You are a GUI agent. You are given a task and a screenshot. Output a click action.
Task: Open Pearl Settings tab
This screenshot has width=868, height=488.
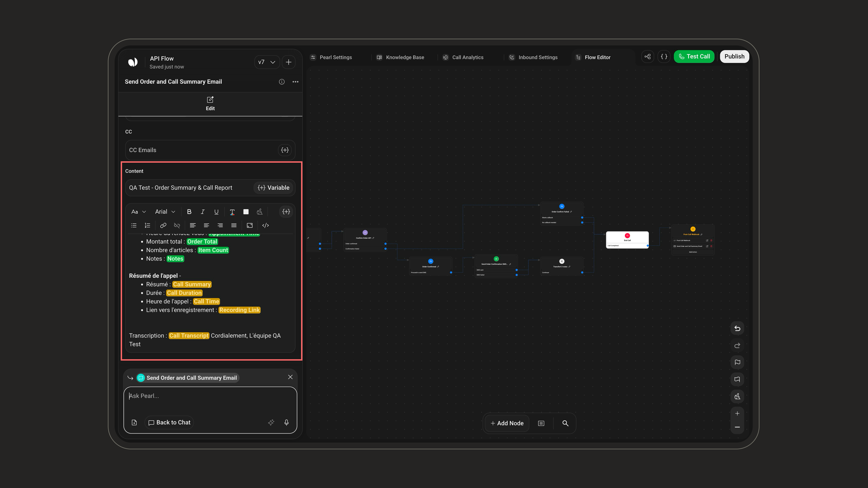coord(331,57)
